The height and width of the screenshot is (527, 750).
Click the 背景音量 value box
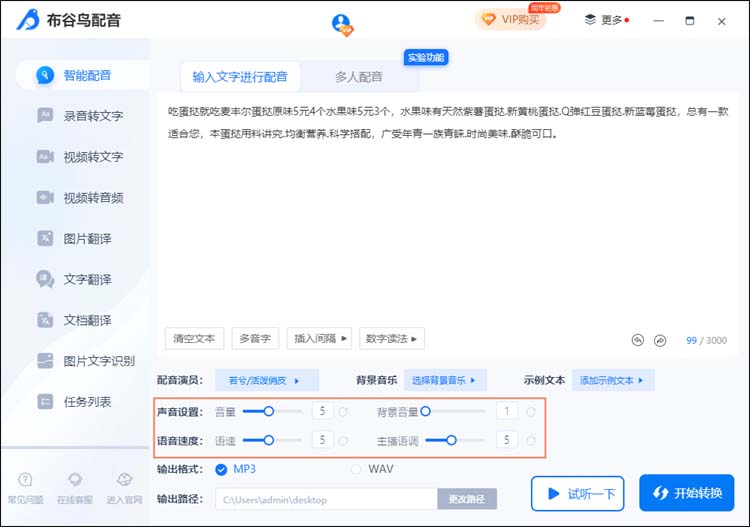tap(507, 411)
